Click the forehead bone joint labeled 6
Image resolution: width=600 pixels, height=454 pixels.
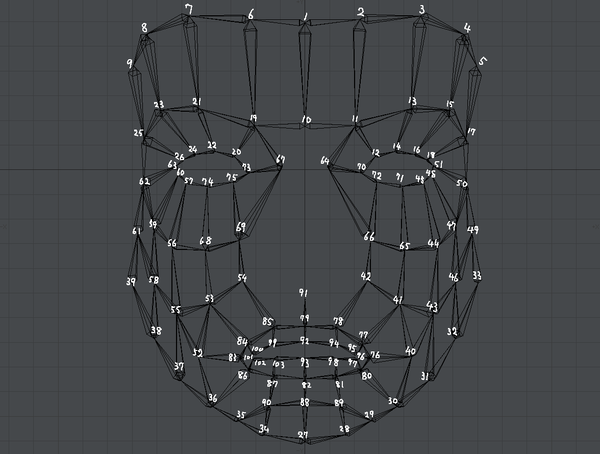point(251,15)
